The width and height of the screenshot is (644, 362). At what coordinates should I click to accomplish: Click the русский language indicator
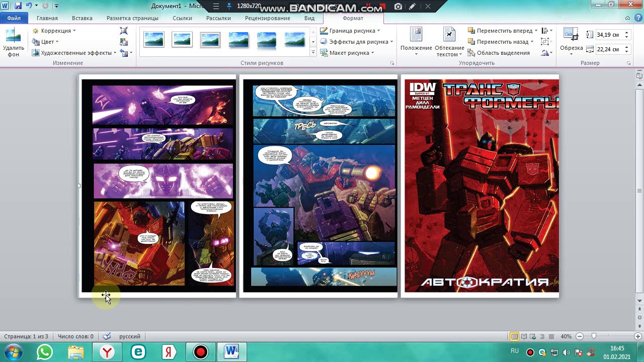[x=130, y=336]
